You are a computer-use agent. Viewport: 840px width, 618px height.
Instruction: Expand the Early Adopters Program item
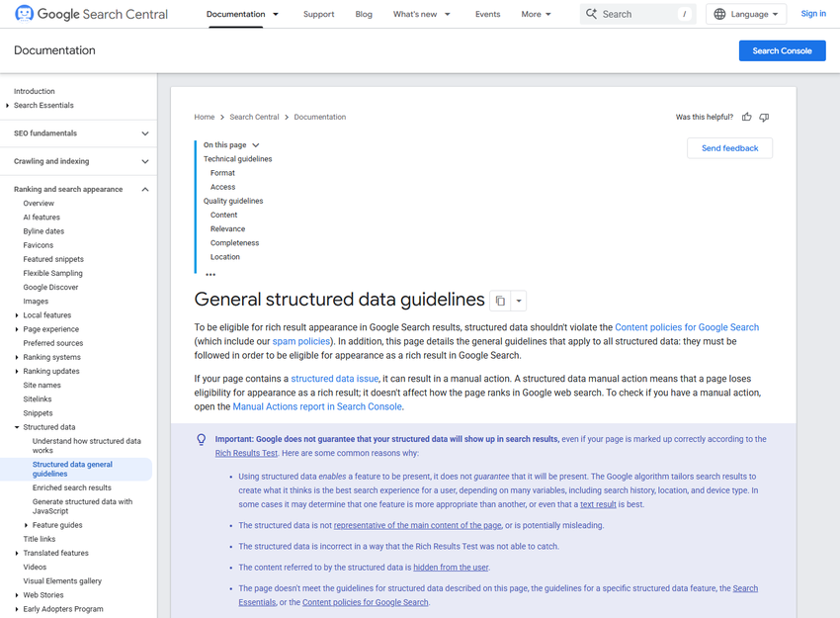click(x=17, y=609)
